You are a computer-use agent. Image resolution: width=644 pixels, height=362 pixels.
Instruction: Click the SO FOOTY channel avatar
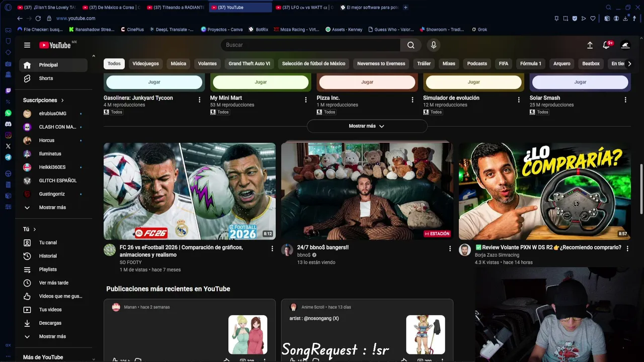point(110,250)
